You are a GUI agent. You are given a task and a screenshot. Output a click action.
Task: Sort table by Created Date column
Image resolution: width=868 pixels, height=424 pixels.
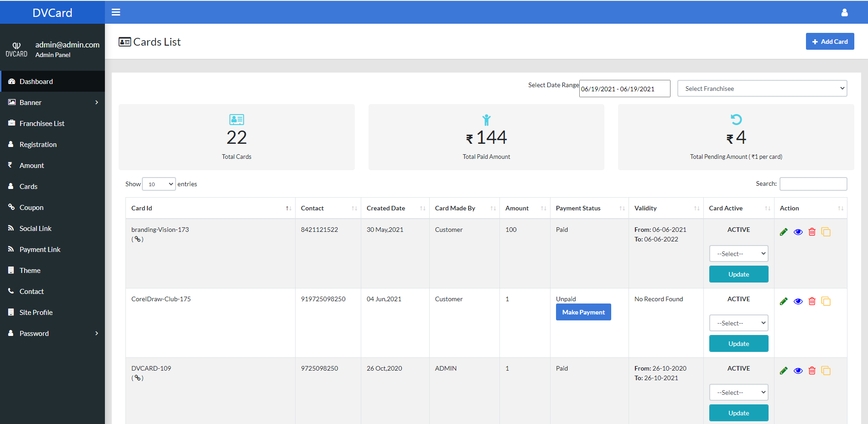click(395, 208)
